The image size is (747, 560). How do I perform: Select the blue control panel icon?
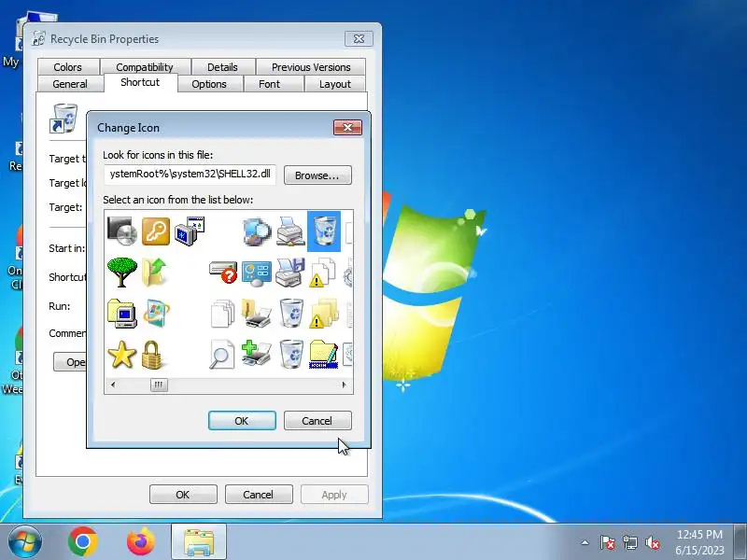pyautogui.click(x=257, y=273)
